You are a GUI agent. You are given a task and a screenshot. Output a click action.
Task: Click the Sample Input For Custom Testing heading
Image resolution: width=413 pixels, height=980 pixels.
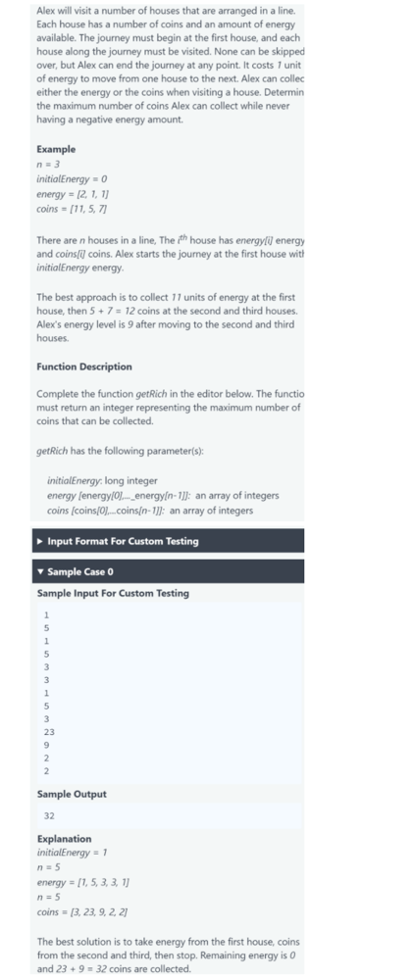click(x=113, y=593)
